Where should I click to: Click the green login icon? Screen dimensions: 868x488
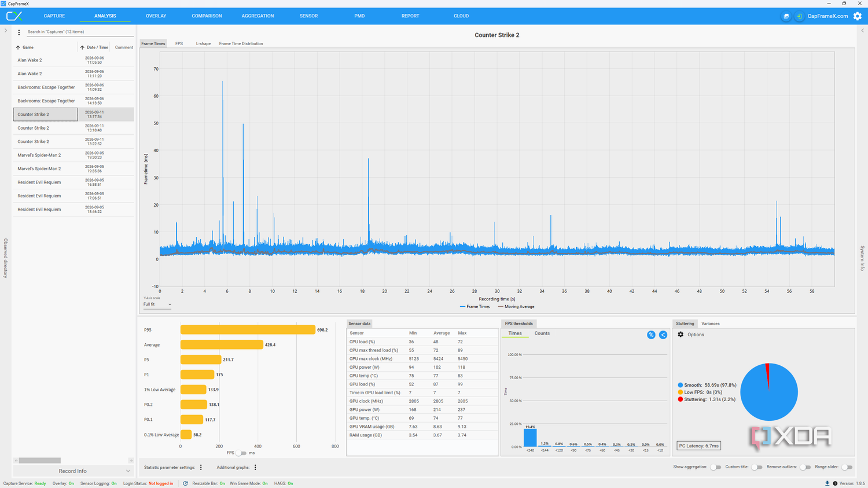[x=799, y=16]
